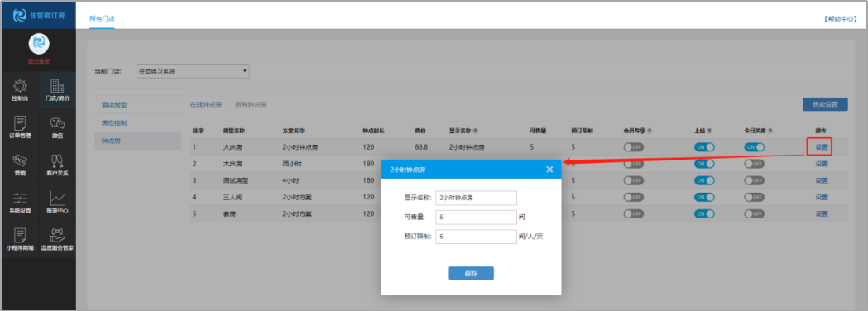The height and width of the screenshot is (311, 868).
Task: Open the 门店/房价 building icon in sidebar
Action: [x=57, y=86]
